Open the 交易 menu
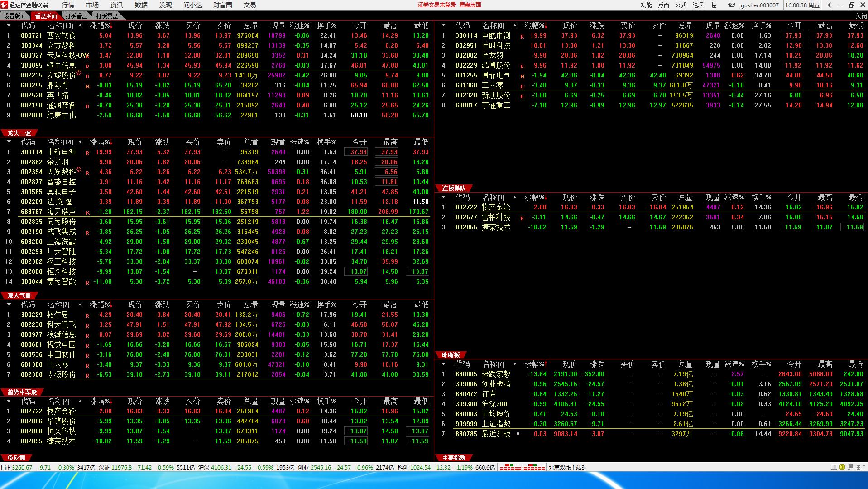868x489 pixels. [249, 5]
